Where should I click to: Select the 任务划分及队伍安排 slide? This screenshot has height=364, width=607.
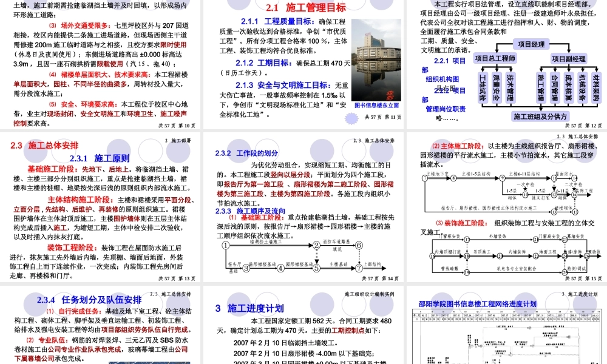click(100, 325)
